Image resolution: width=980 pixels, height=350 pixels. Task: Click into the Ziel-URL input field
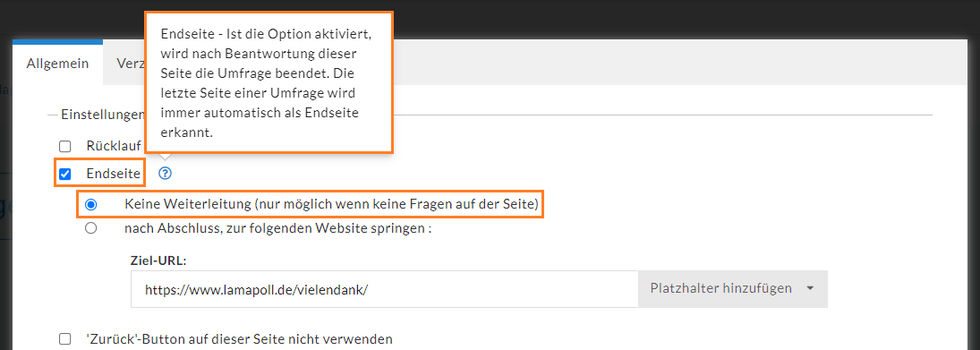click(x=384, y=289)
